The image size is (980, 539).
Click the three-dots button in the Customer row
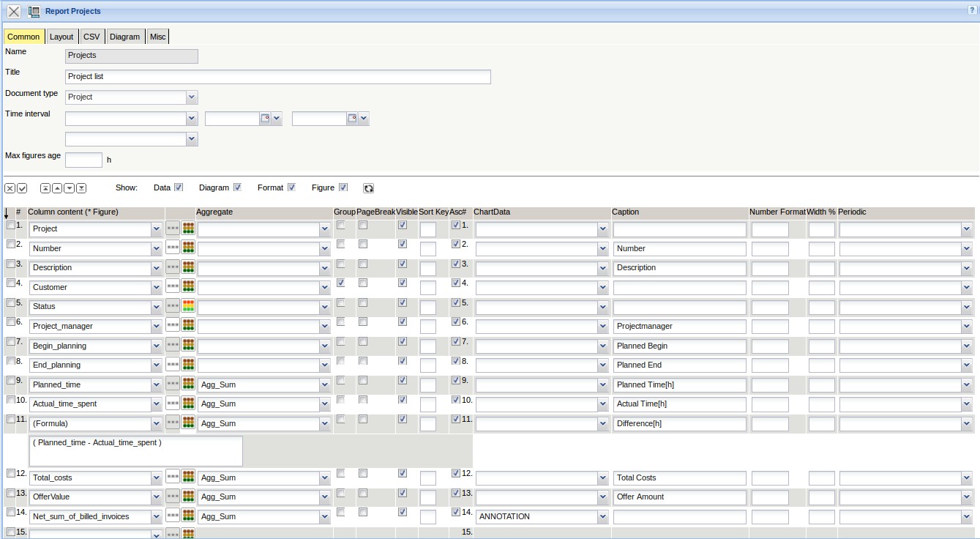173,287
